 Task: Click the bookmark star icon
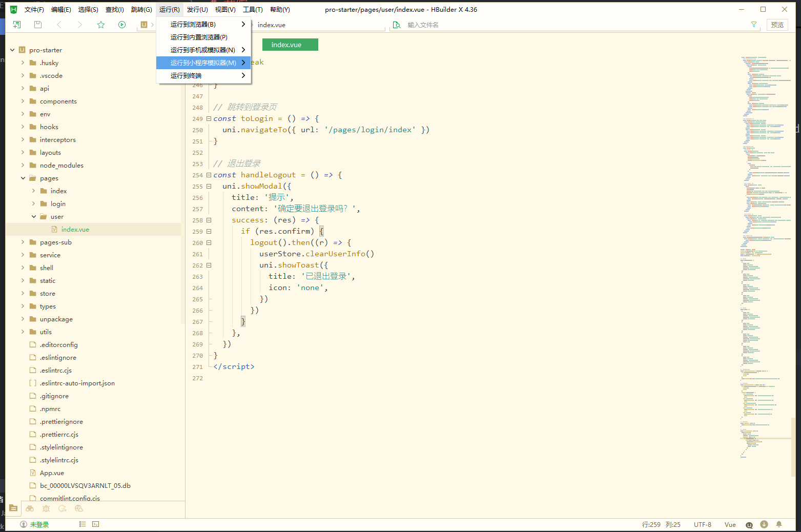(x=101, y=25)
